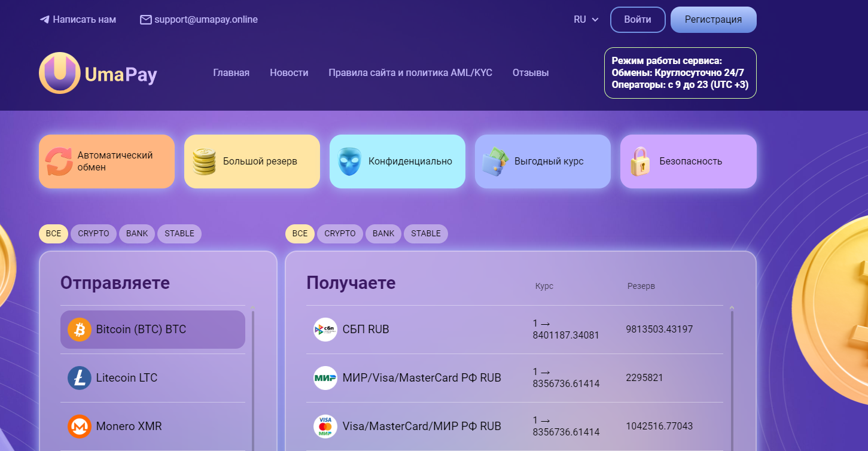Click the reserve value 2295821
Screen dimensions: 868x451
644,378
